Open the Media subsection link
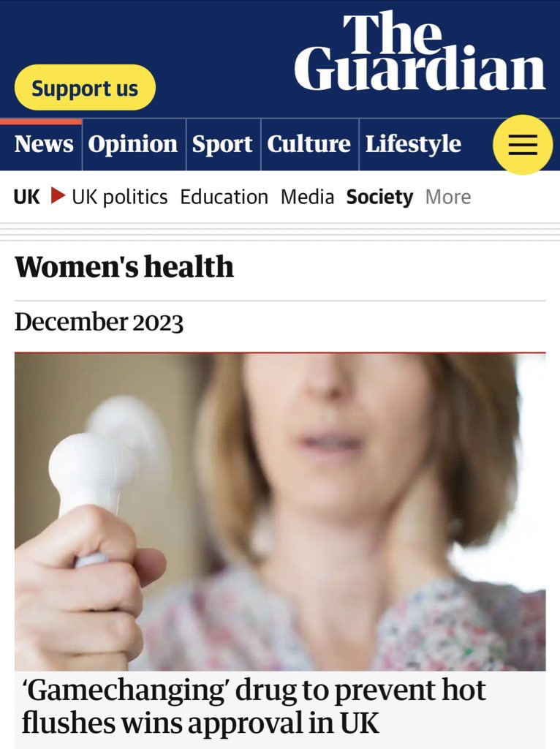The image size is (560, 749). (308, 197)
